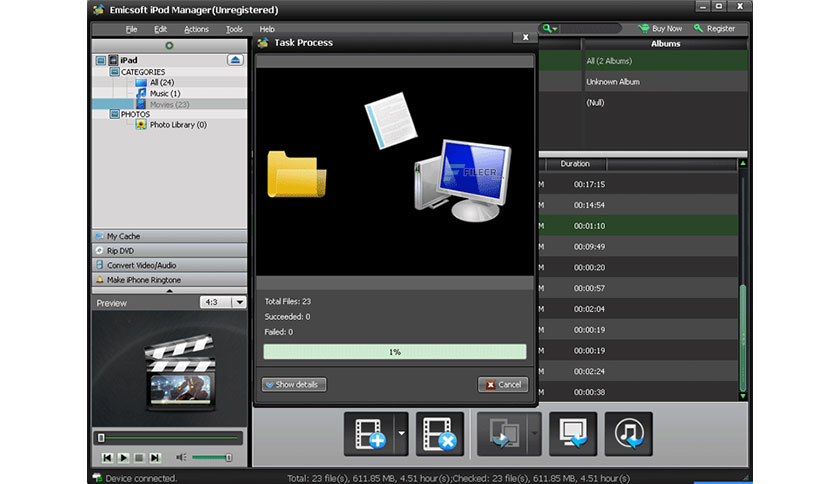
Task: Click Show details in Task Process
Action: [294, 384]
